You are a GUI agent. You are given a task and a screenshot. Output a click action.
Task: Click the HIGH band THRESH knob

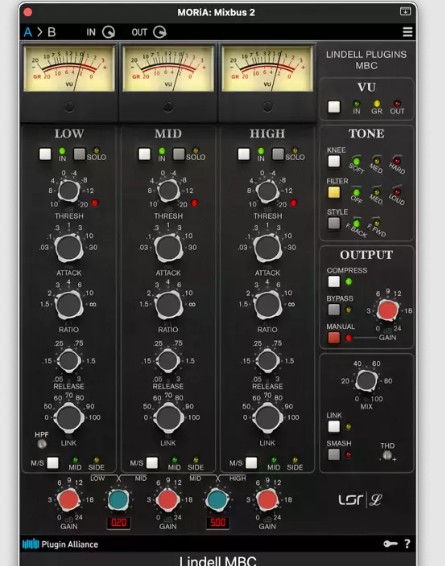point(267,191)
